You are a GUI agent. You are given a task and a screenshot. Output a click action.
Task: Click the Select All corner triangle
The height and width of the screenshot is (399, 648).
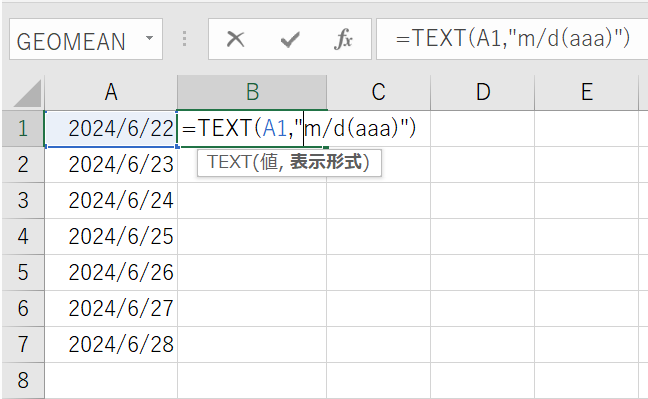27,93
